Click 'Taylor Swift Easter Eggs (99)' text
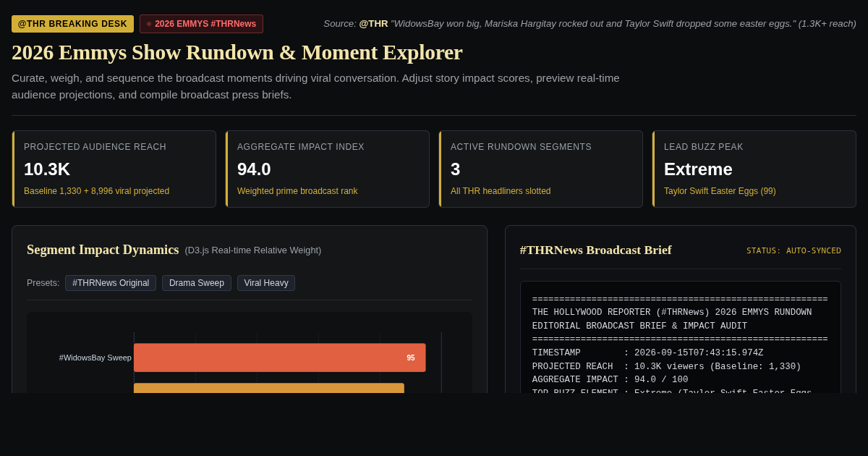868x456 pixels. (720, 191)
